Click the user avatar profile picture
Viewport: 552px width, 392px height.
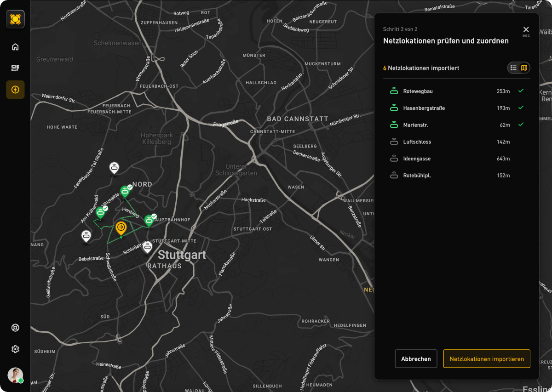pyautogui.click(x=15, y=375)
